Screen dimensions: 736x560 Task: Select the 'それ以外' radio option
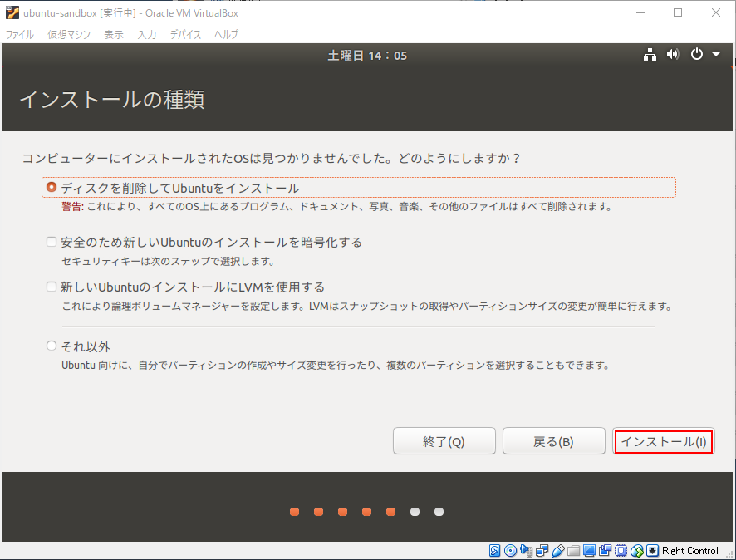point(52,346)
